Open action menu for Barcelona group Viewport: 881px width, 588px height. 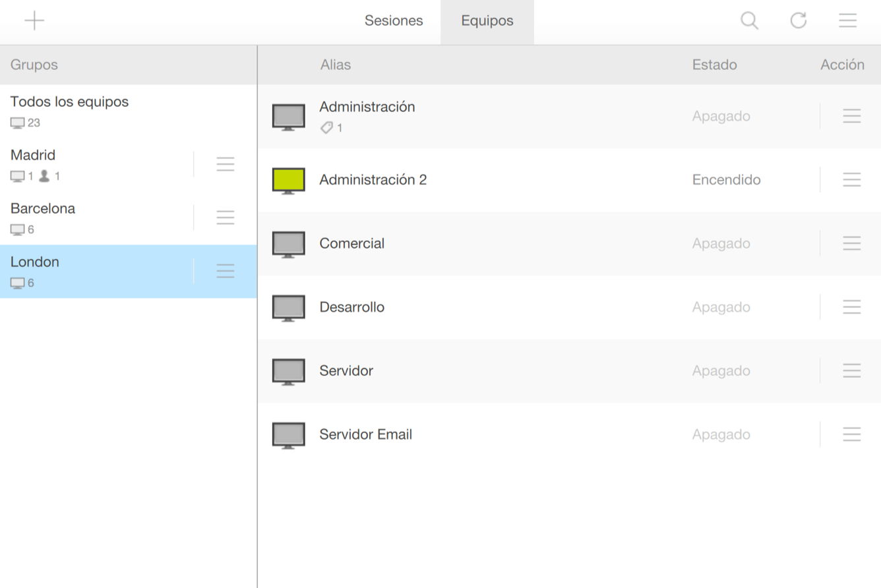tap(226, 218)
